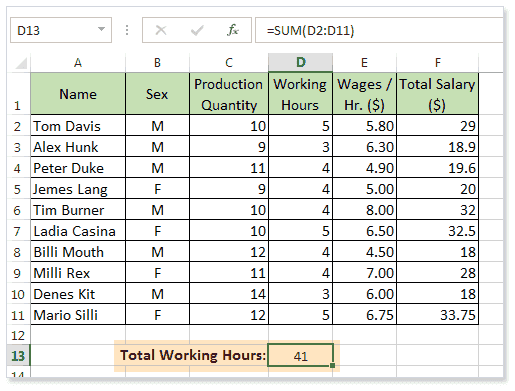Open the Name Box dropdown arrow
The width and height of the screenshot is (515, 391).
coord(101,29)
